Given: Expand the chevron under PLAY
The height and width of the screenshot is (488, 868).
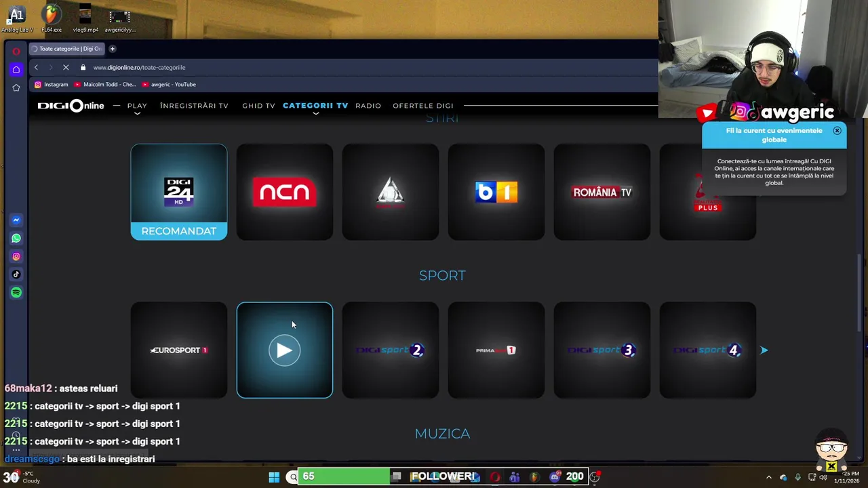Looking at the screenshot, I should (x=137, y=114).
